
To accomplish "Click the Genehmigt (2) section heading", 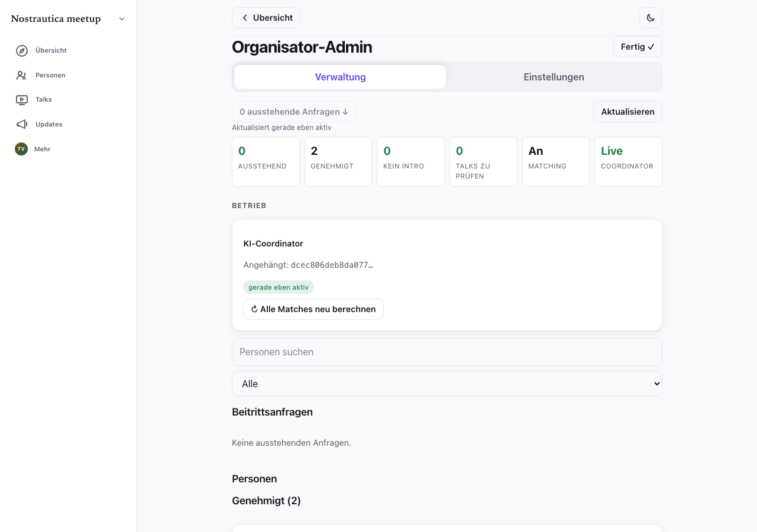I will point(266,501).
